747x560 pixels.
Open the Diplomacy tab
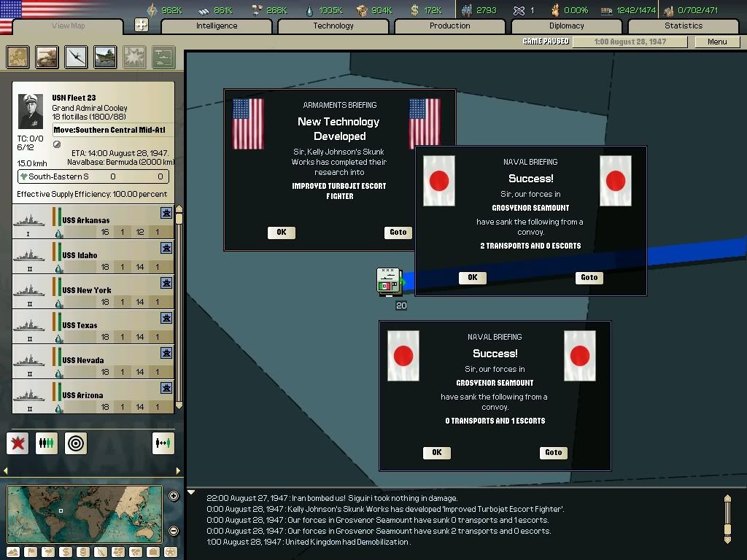[567, 25]
